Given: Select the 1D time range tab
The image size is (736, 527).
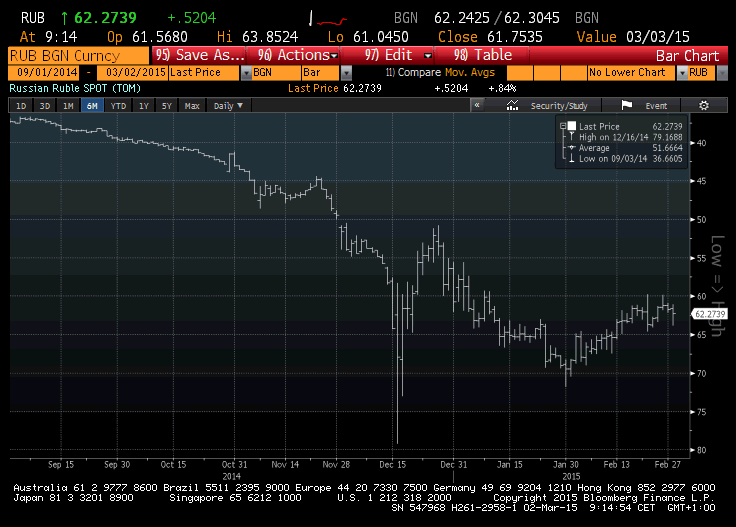Looking at the screenshot, I should click(21, 106).
